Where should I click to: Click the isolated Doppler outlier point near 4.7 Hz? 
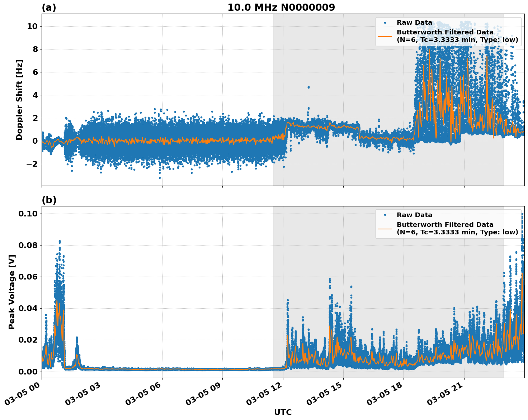pos(308,87)
